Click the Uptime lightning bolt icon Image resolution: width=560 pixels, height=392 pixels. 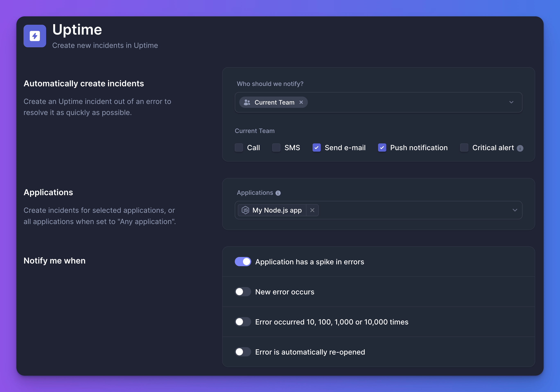tap(35, 36)
